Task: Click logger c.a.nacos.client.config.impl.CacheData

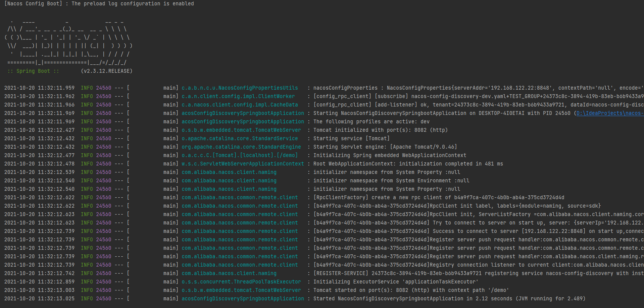Action: click(x=240, y=105)
